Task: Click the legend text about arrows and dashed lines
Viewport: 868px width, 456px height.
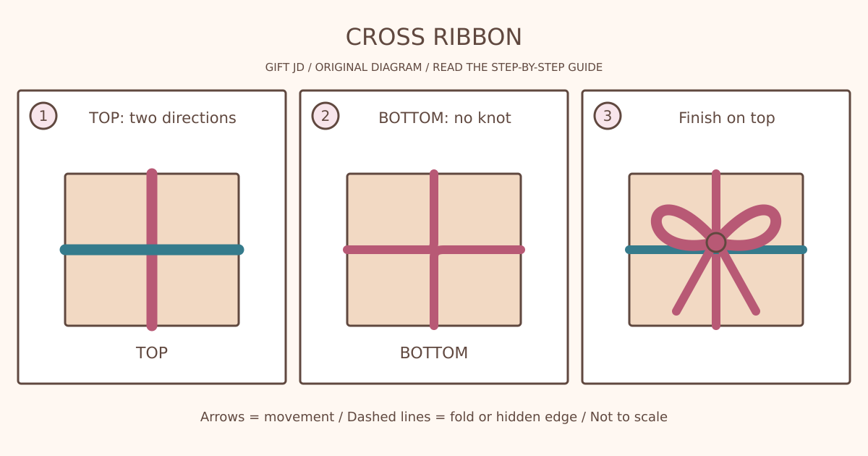Action: (x=434, y=417)
